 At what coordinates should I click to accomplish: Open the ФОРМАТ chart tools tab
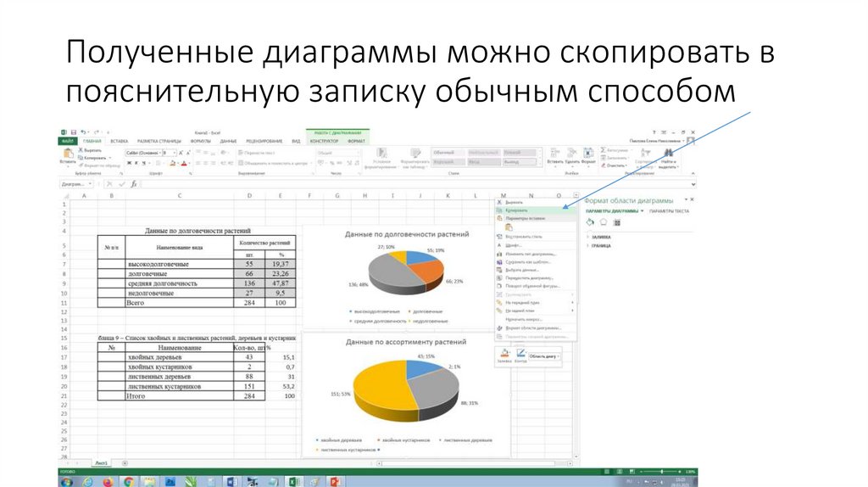tap(356, 142)
